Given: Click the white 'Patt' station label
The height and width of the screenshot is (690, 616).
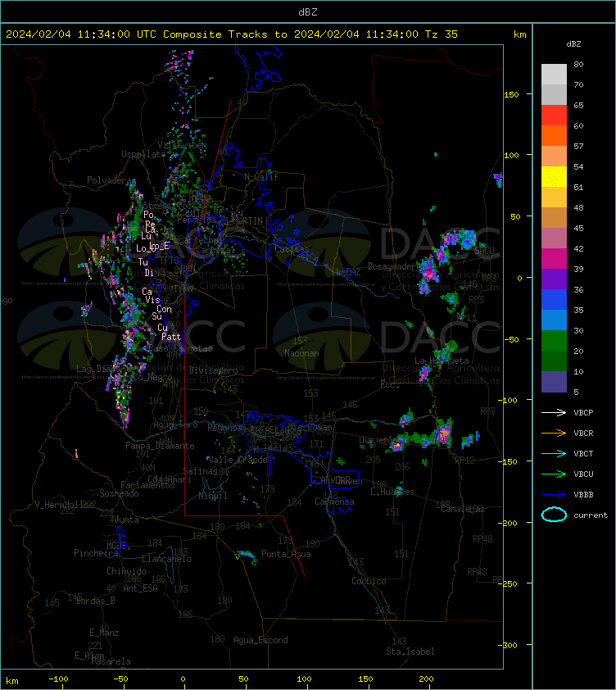Looking at the screenshot, I should tap(171, 337).
